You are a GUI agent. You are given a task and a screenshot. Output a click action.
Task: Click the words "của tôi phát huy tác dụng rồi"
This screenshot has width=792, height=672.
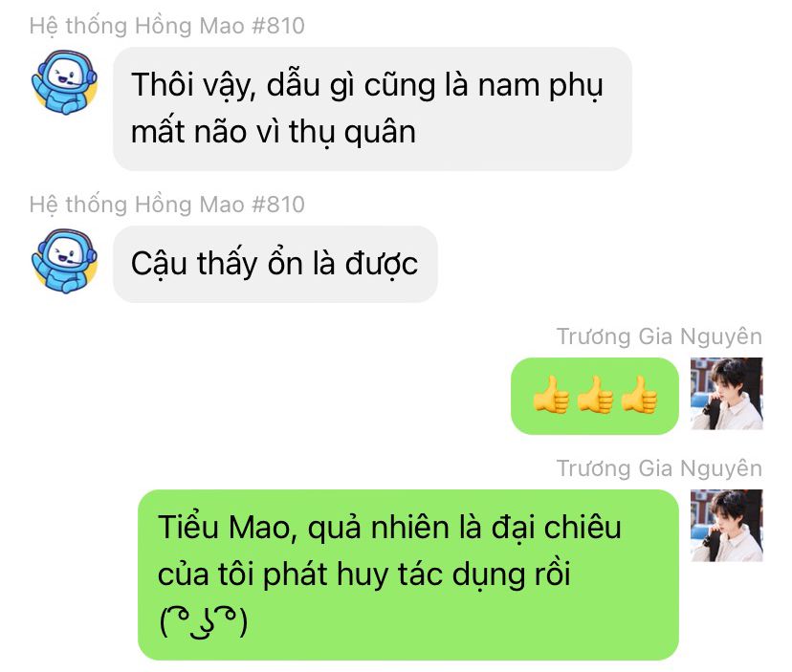tap(364, 574)
